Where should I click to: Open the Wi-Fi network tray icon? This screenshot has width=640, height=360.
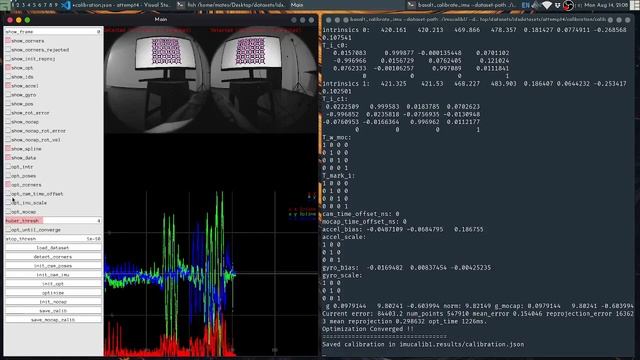(x=547, y=5)
